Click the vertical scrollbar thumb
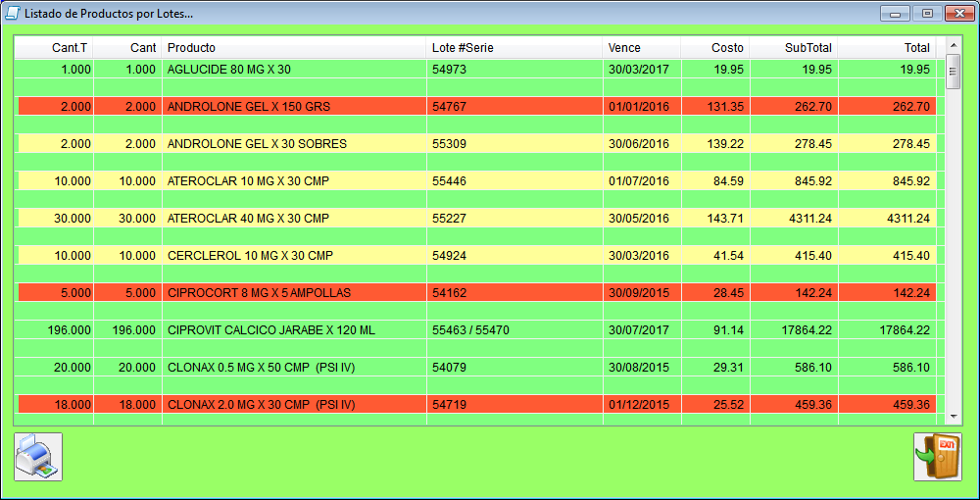Image resolution: width=980 pixels, height=500 pixels. click(x=954, y=72)
